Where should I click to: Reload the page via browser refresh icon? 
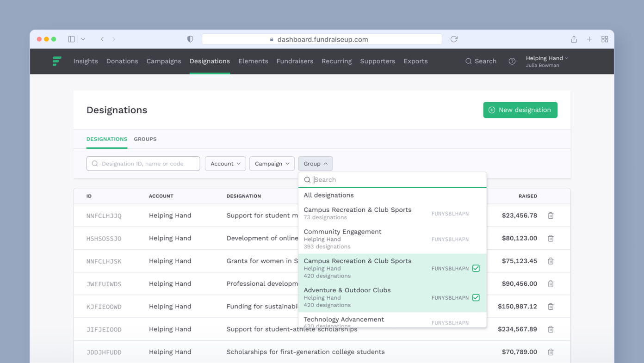(x=453, y=39)
